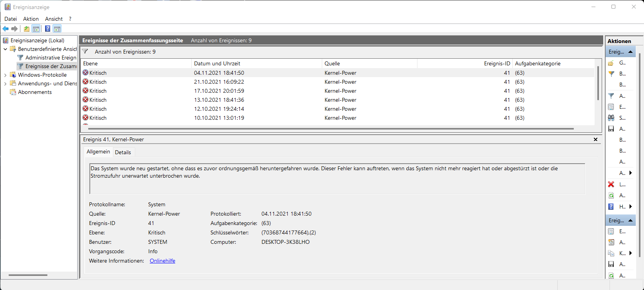
Task: Click the blue Back arrow toolbar icon
Action: pos(5,29)
